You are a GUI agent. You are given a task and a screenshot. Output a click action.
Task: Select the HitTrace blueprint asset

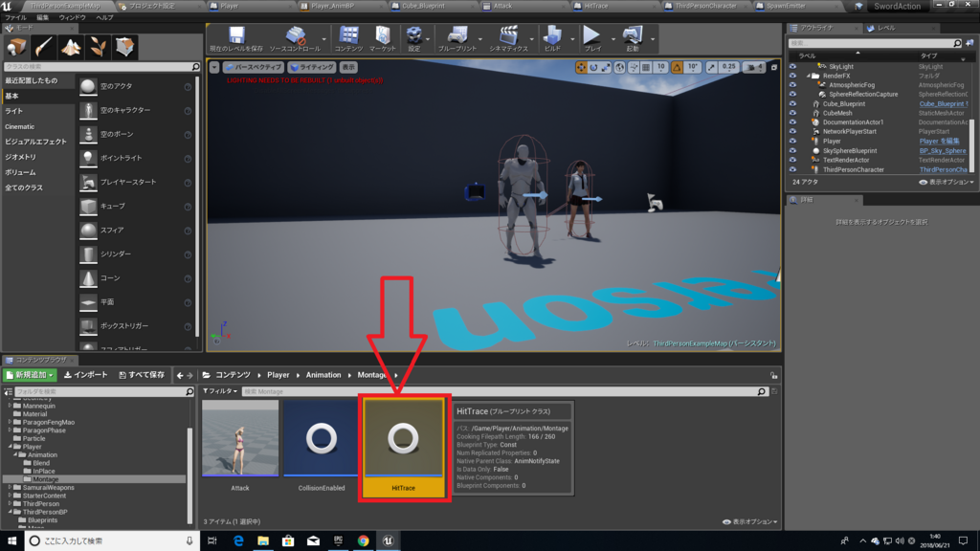tap(403, 448)
